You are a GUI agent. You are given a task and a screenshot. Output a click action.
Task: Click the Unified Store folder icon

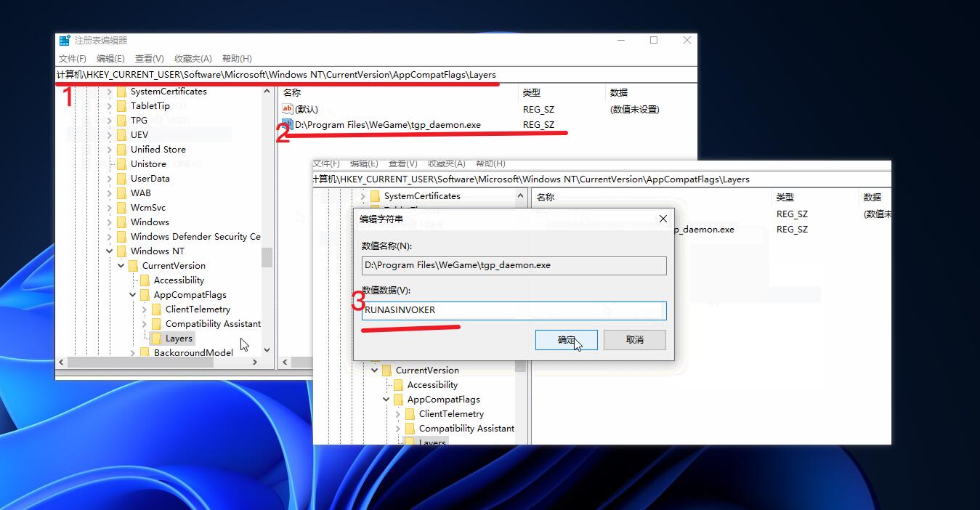click(121, 150)
